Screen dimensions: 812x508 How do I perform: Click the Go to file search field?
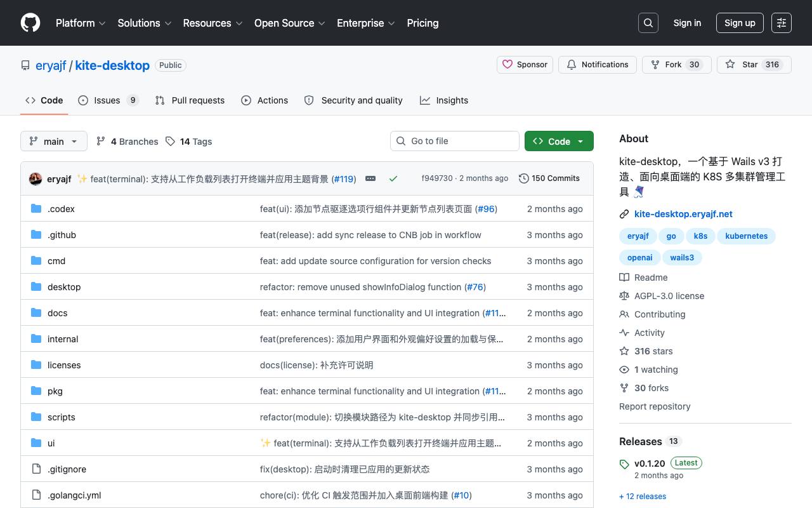[x=455, y=141]
